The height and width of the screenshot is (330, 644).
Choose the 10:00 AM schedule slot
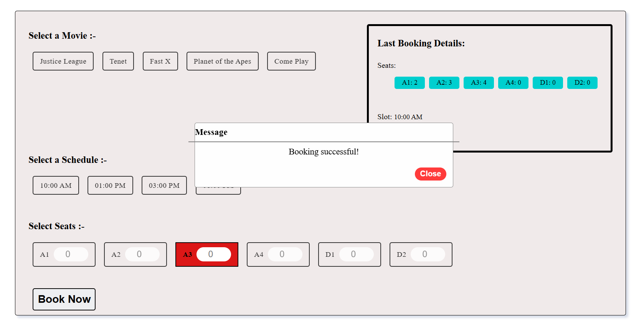click(x=56, y=185)
